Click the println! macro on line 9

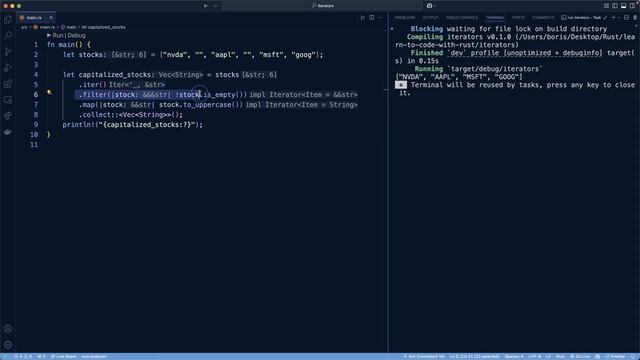click(78, 124)
